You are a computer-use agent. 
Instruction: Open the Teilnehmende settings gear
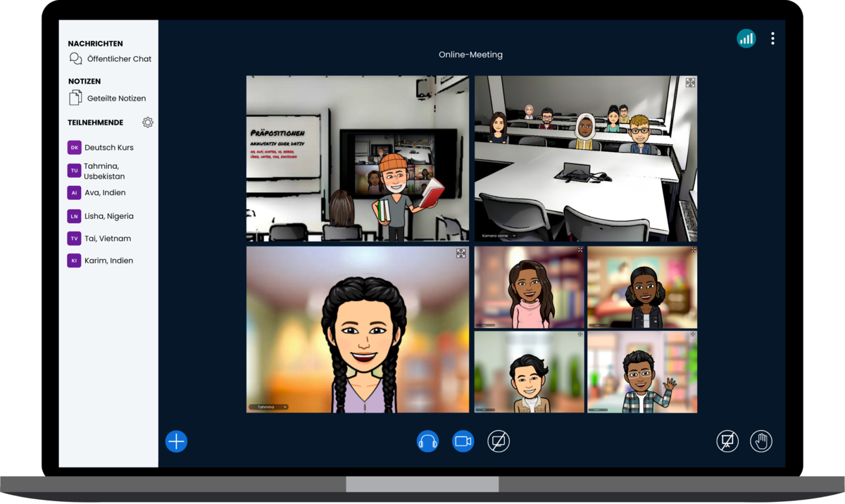click(x=148, y=122)
